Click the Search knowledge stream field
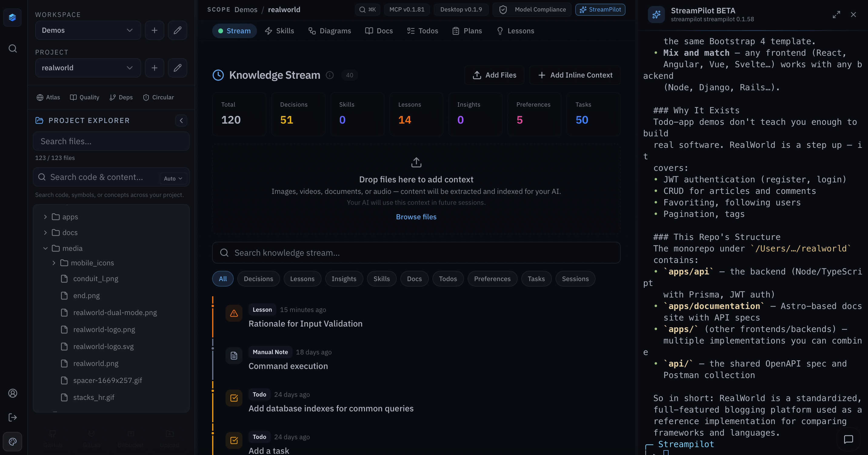This screenshot has height=455, width=868. 416,253
